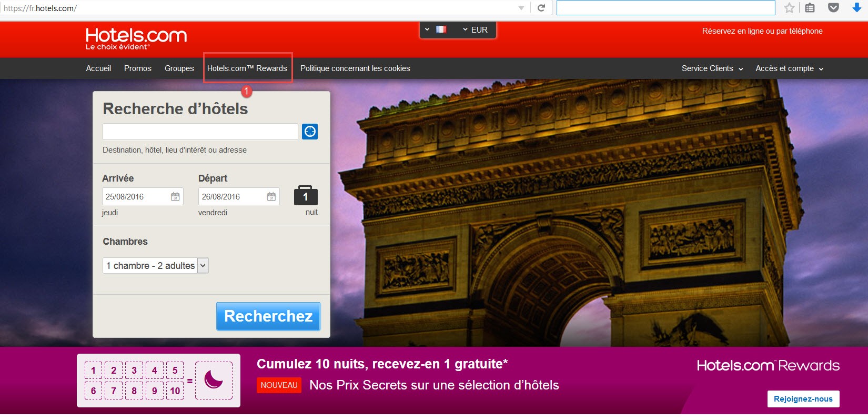Click Cumulez 10 nuits headline
The width and height of the screenshot is (868, 420).
pyautogui.click(x=382, y=364)
